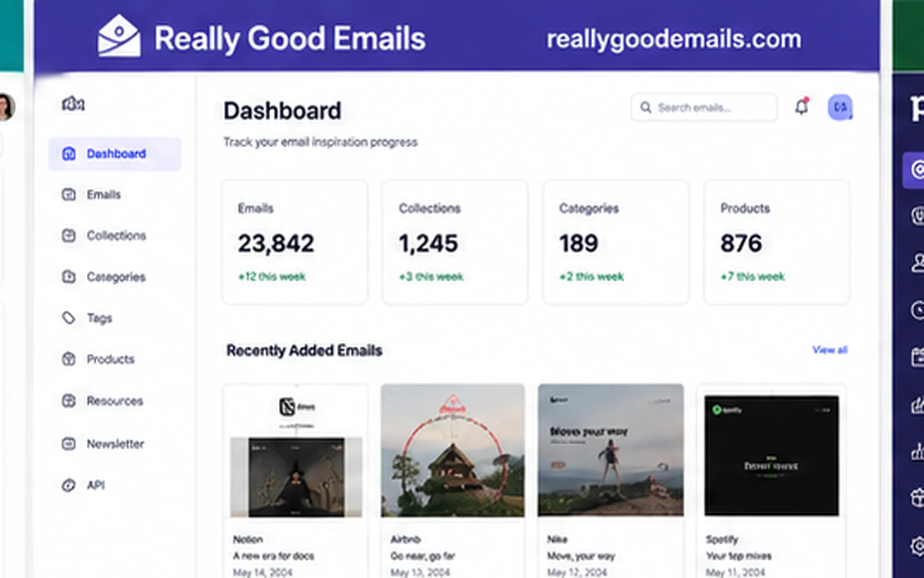The width and height of the screenshot is (924, 578).
Task: Click the Categories label in stat card
Action: point(589,209)
